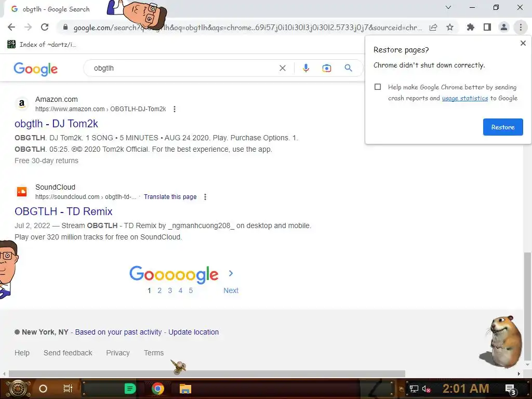Click the magnifier search button
Screen dimensions: 532x399
coord(348,68)
